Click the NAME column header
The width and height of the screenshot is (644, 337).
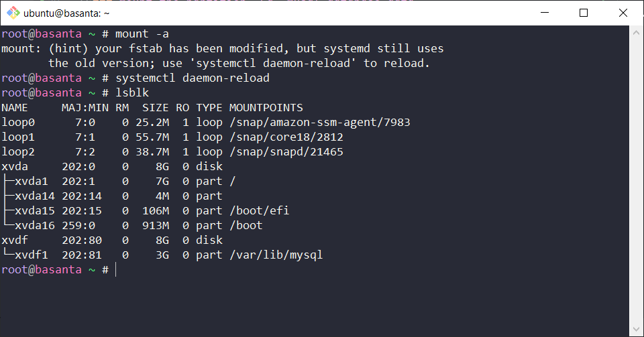click(15, 107)
